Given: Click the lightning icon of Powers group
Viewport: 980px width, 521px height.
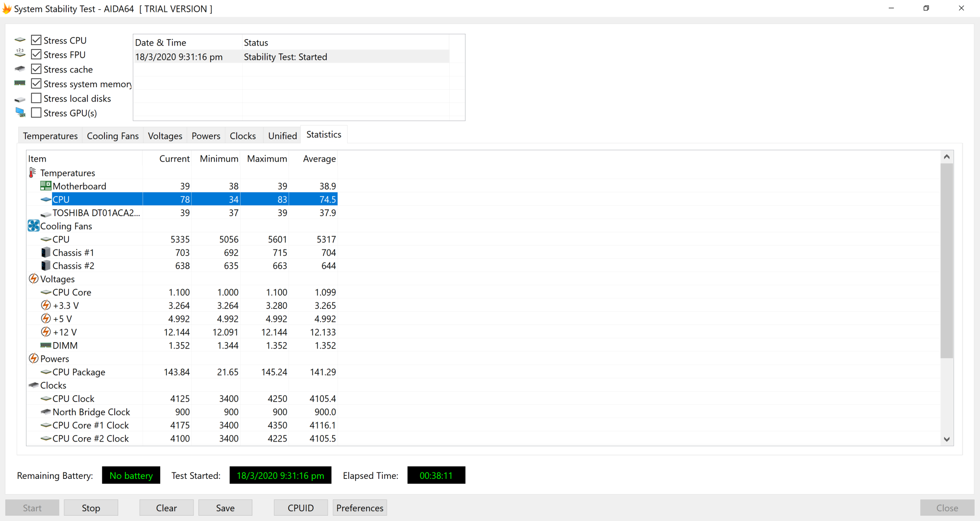Looking at the screenshot, I should (33, 359).
